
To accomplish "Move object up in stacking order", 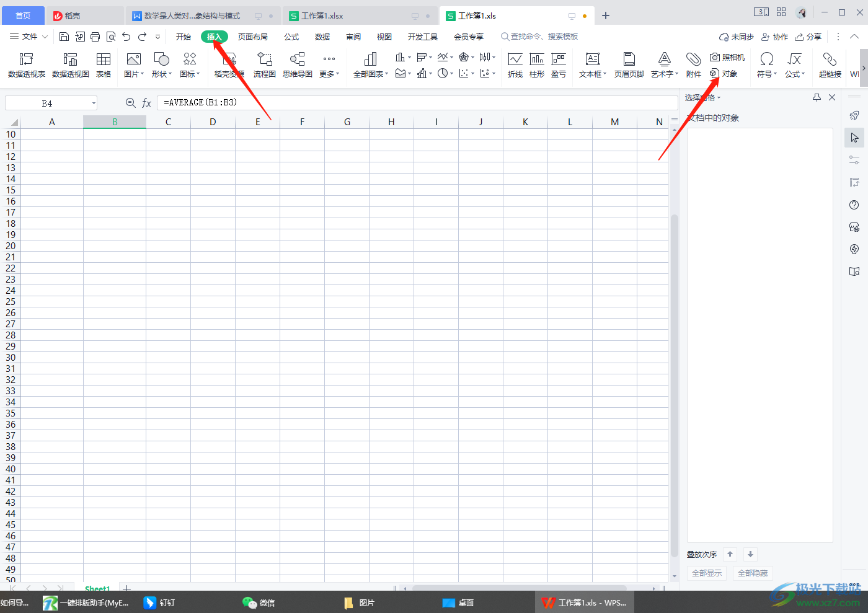I will pos(730,555).
